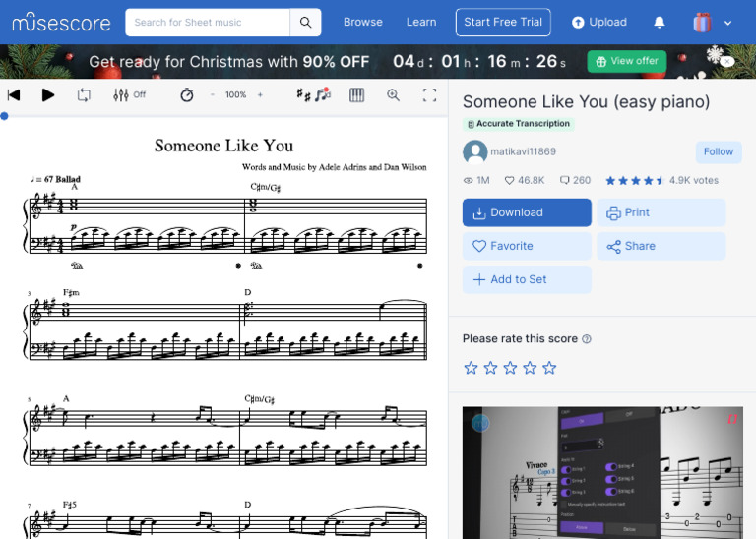Image resolution: width=756 pixels, height=539 pixels.
Task: Open the transpose sharps icon
Action: (x=303, y=94)
